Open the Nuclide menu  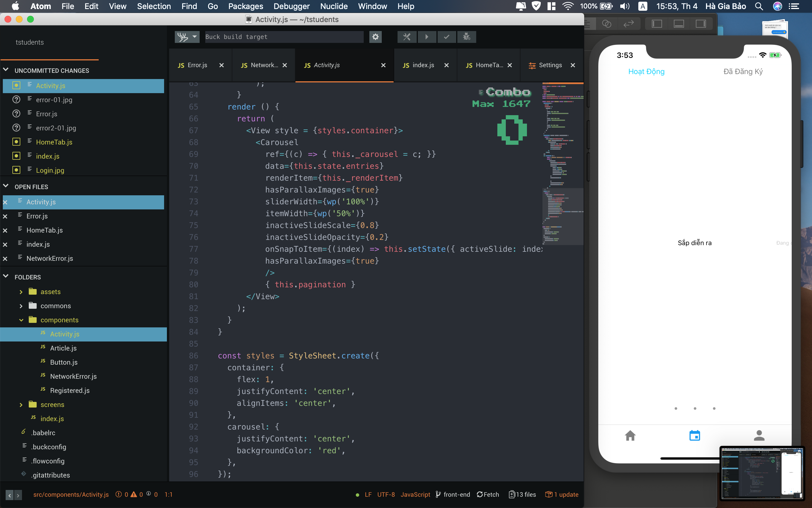click(334, 6)
